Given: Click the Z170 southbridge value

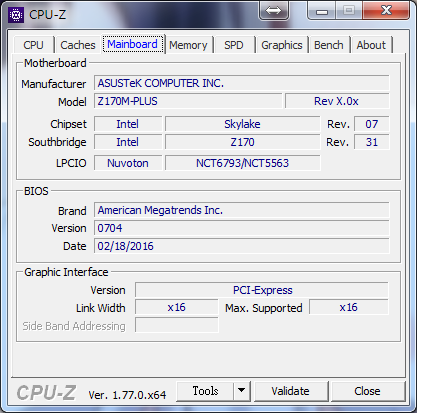Looking at the screenshot, I should (x=242, y=142).
